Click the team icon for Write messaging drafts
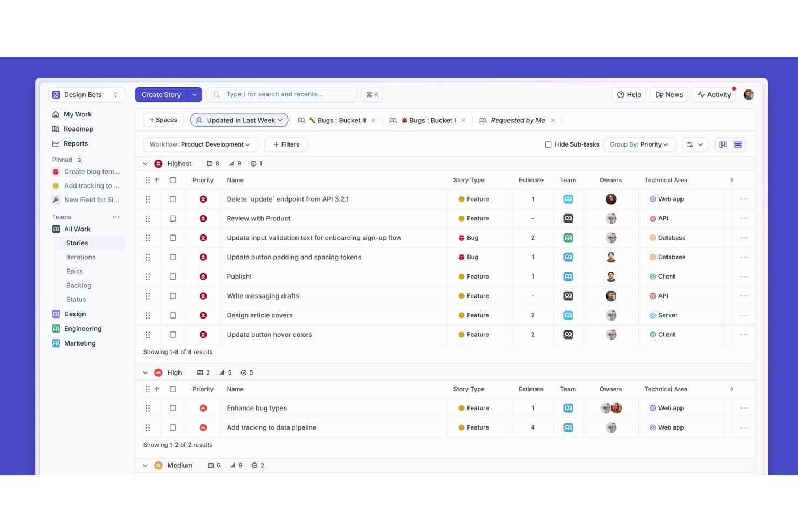The image size is (798, 532). [568, 296]
